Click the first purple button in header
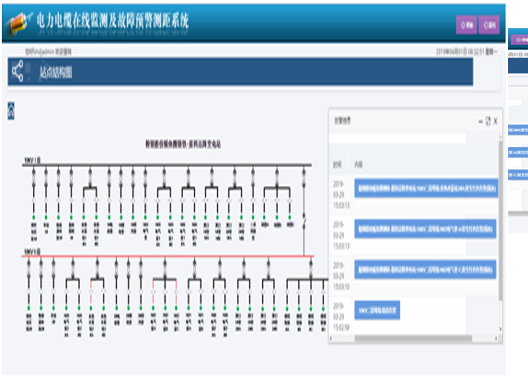The image size is (528, 392). pos(466,25)
